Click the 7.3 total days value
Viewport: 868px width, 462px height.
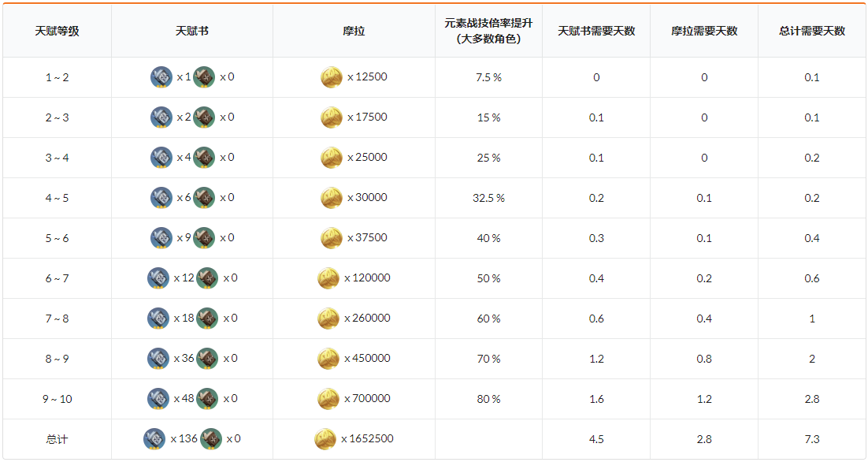tap(812, 439)
